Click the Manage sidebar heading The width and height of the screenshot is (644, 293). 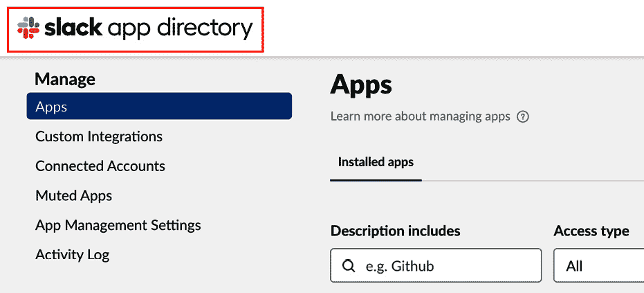[65, 79]
